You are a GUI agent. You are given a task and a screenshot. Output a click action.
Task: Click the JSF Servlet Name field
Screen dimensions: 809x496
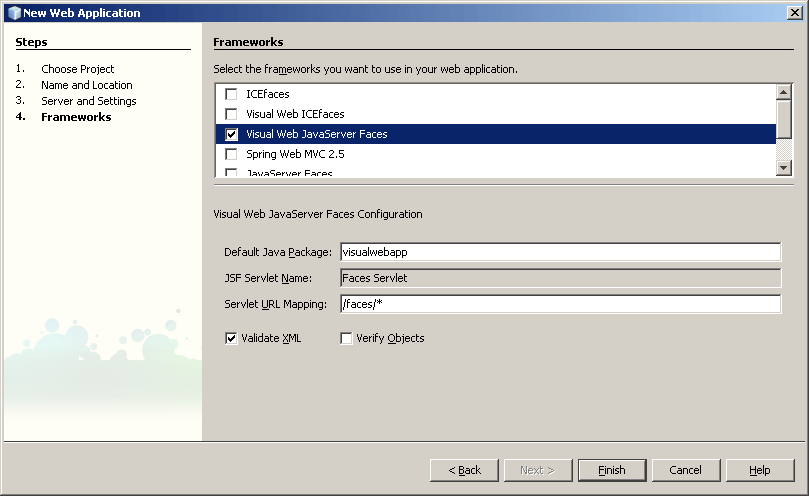tap(560, 278)
